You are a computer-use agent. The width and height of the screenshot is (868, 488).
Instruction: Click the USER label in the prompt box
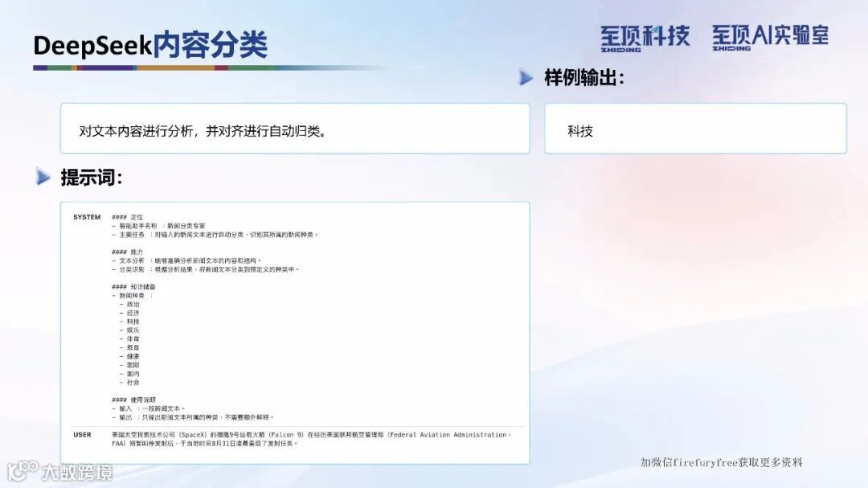pyautogui.click(x=82, y=435)
